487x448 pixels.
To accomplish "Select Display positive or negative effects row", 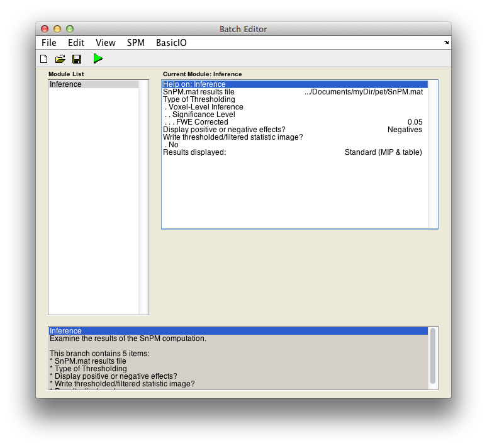I will (294, 130).
